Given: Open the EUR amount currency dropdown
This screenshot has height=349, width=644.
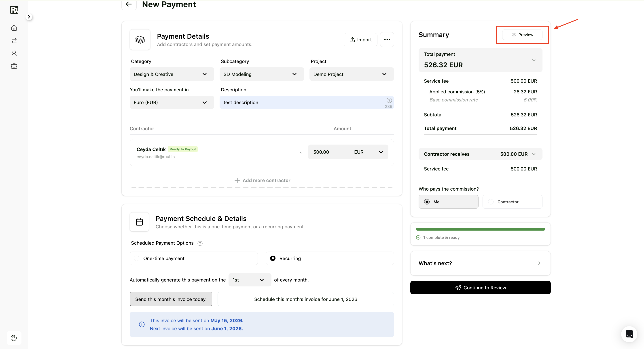Looking at the screenshot, I should click(x=369, y=152).
